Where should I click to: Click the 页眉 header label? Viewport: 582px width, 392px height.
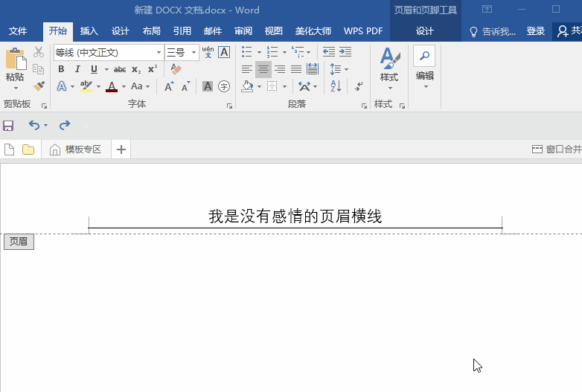pyautogui.click(x=19, y=242)
